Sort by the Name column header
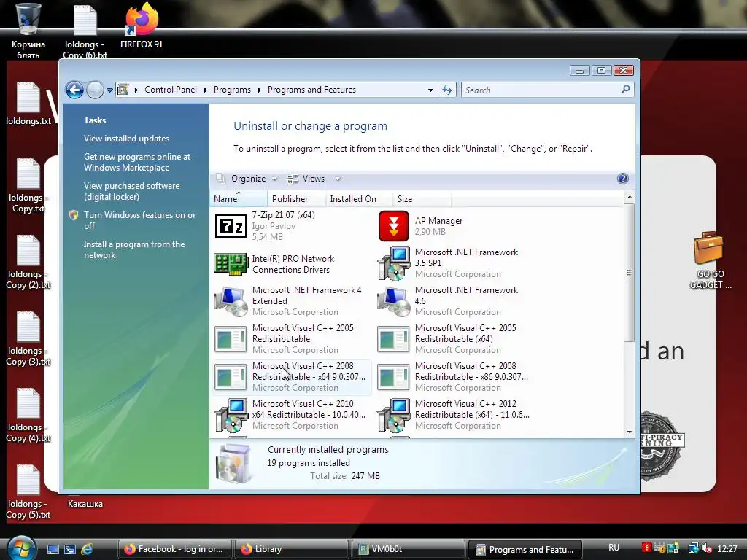This screenshot has height=560, width=747. (x=239, y=198)
